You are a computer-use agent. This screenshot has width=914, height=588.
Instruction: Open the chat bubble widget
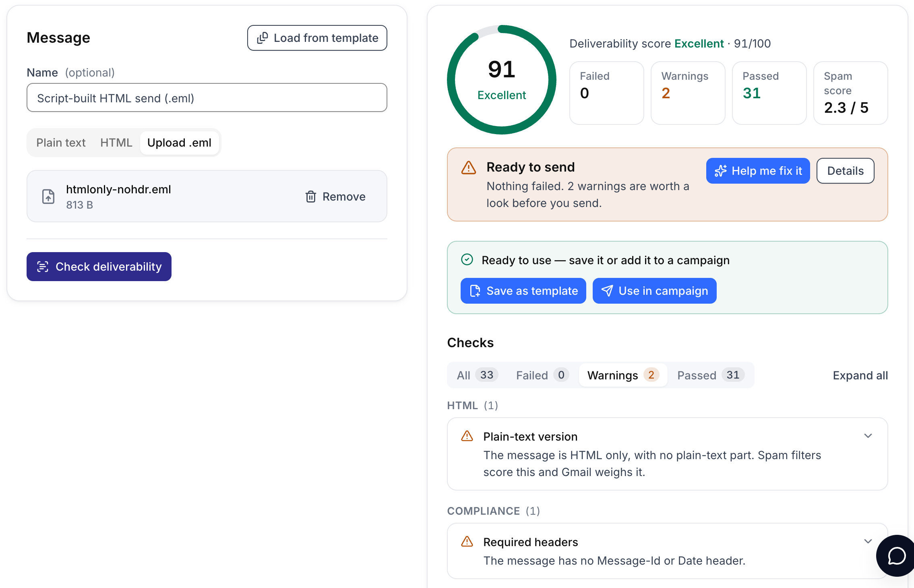coord(896,556)
